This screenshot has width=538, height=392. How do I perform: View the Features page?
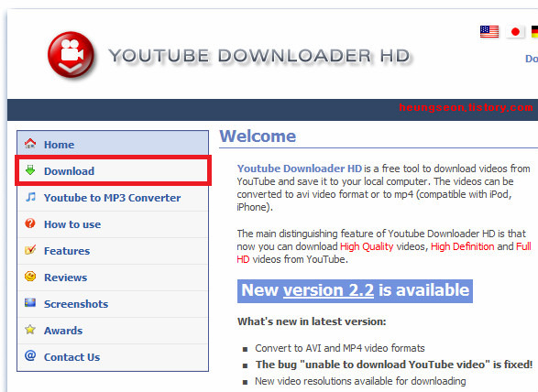113,251
